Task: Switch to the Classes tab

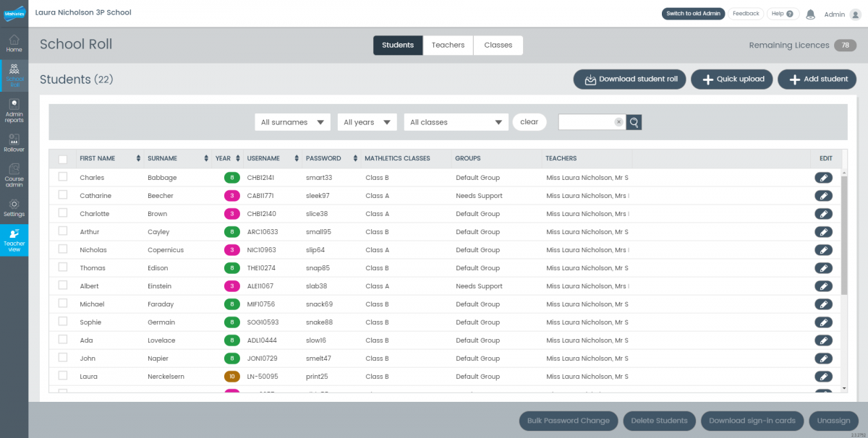Action: (498, 45)
